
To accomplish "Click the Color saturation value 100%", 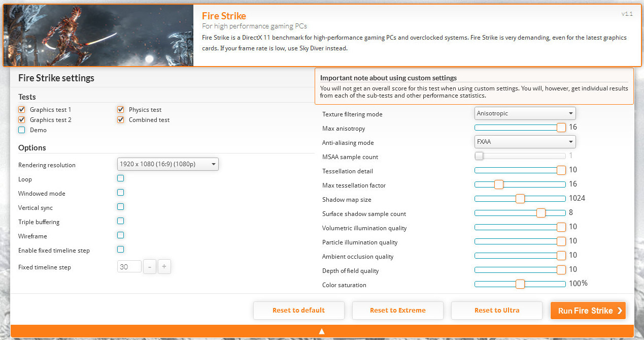I will coord(578,284).
